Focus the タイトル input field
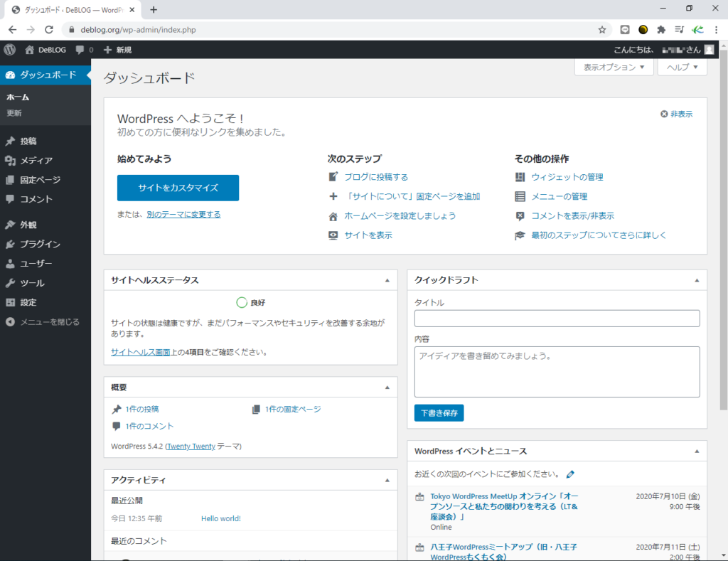The width and height of the screenshot is (728, 561). 557,319
